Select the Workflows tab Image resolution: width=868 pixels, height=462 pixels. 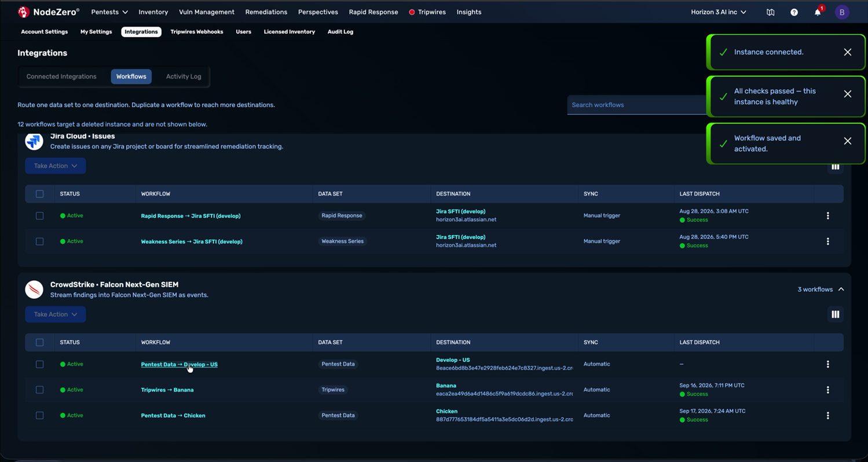pos(131,76)
